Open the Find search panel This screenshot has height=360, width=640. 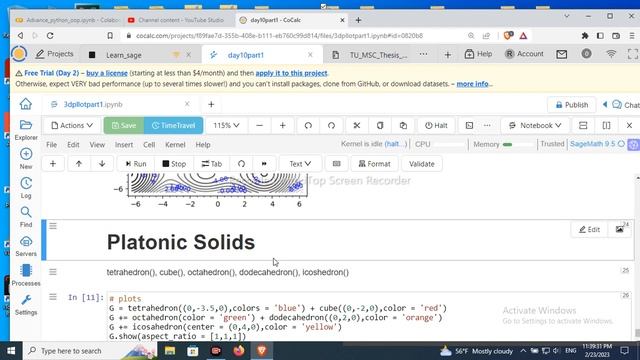click(26, 217)
